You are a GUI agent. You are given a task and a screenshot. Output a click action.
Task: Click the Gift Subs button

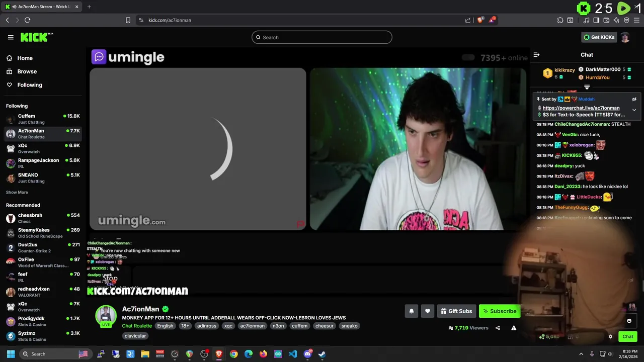tap(456, 311)
